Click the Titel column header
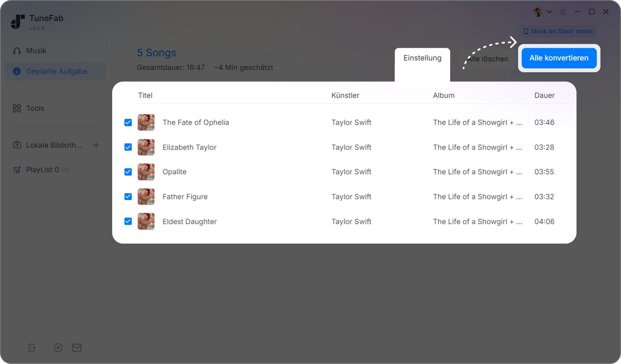Image resolution: width=621 pixels, height=364 pixels. [x=145, y=95]
